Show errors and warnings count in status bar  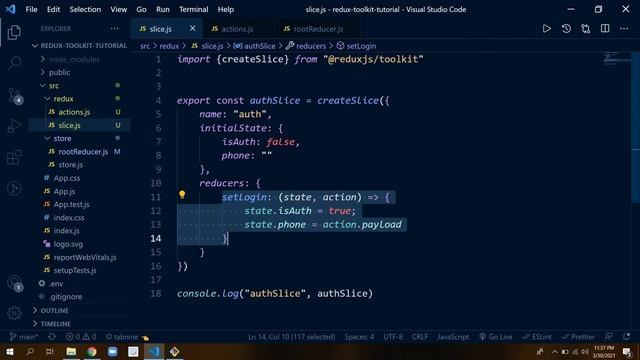[81, 337]
